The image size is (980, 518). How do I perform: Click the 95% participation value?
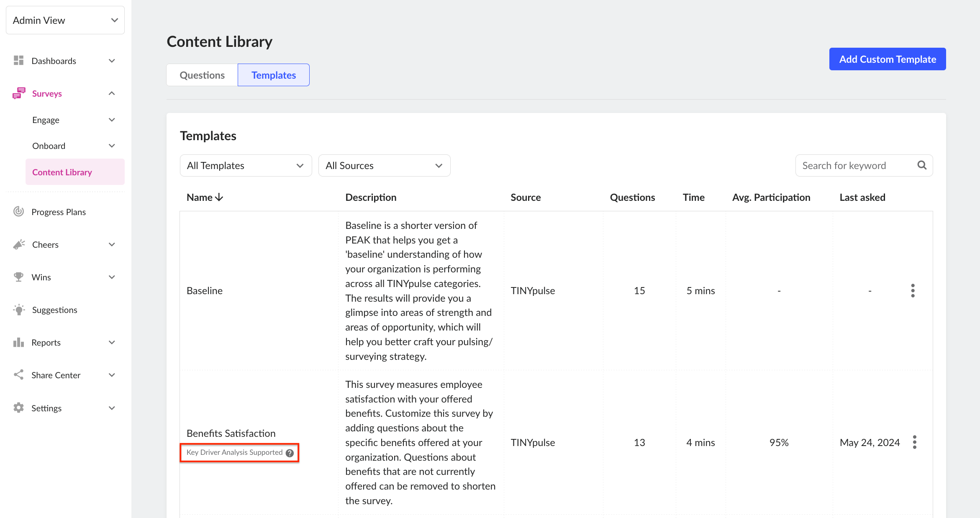pyautogui.click(x=779, y=443)
